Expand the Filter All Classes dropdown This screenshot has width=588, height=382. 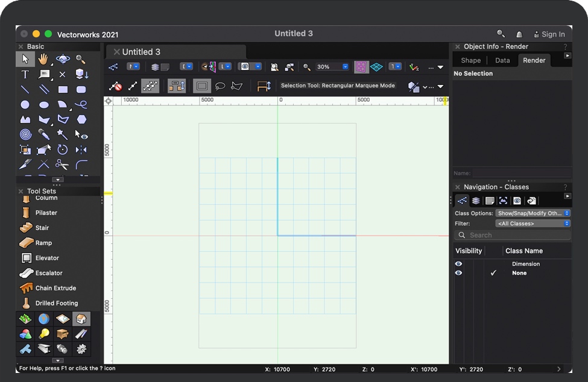click(x=533, y=224)
